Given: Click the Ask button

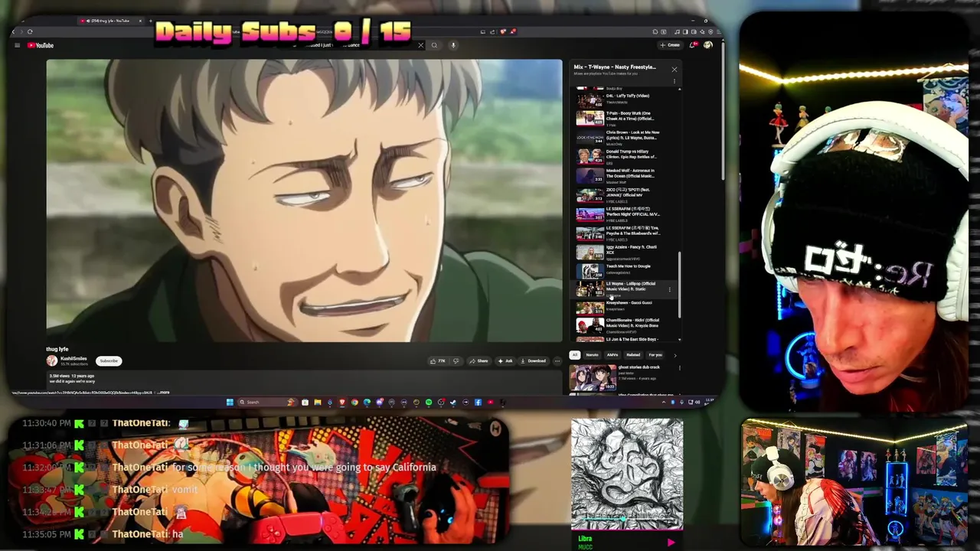Looking at the screenshot, I should coord(505,361).
